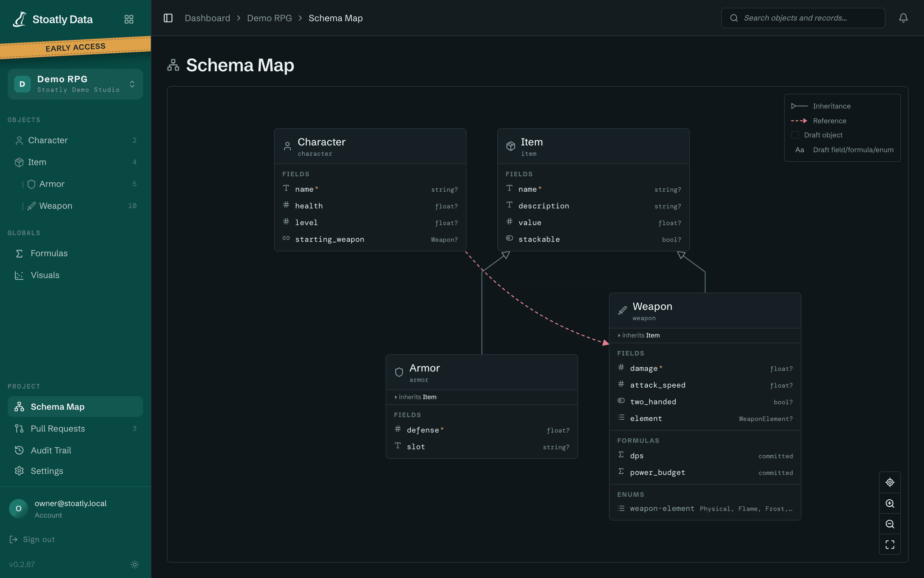The height and width of the screenshot is (578, 924).
Task: Select the power_budget formula row
Action: pyautogui.click(x=705, y=472)
